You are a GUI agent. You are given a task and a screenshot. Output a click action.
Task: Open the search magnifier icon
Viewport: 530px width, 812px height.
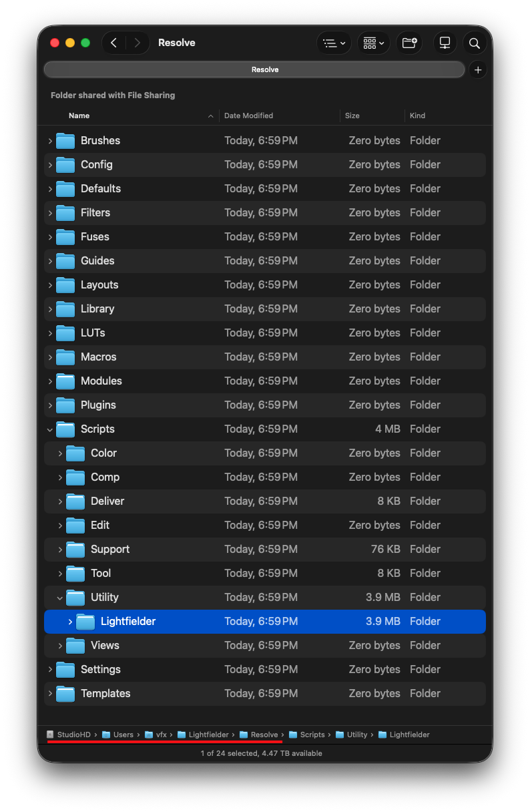coord(475,43)
